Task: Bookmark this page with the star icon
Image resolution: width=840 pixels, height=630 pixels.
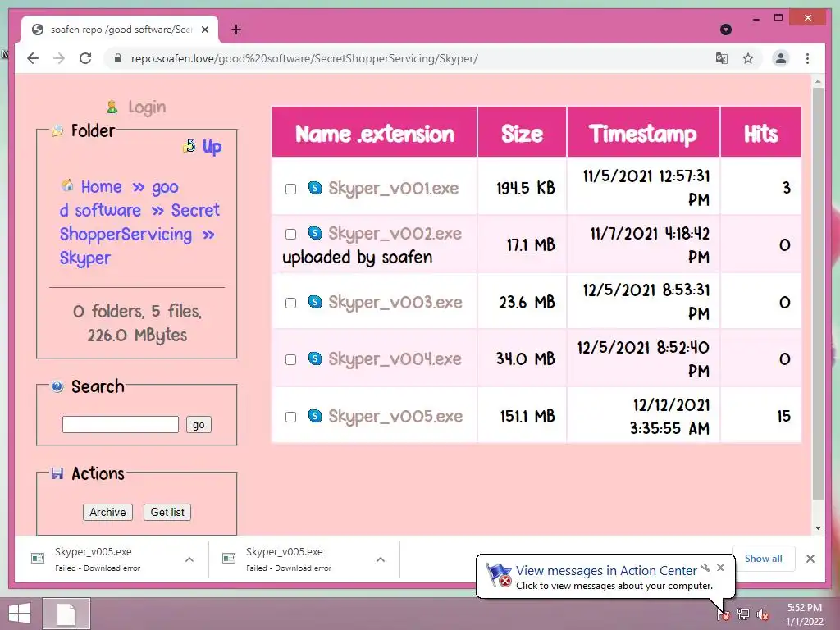Action: [x=748, y=58]
